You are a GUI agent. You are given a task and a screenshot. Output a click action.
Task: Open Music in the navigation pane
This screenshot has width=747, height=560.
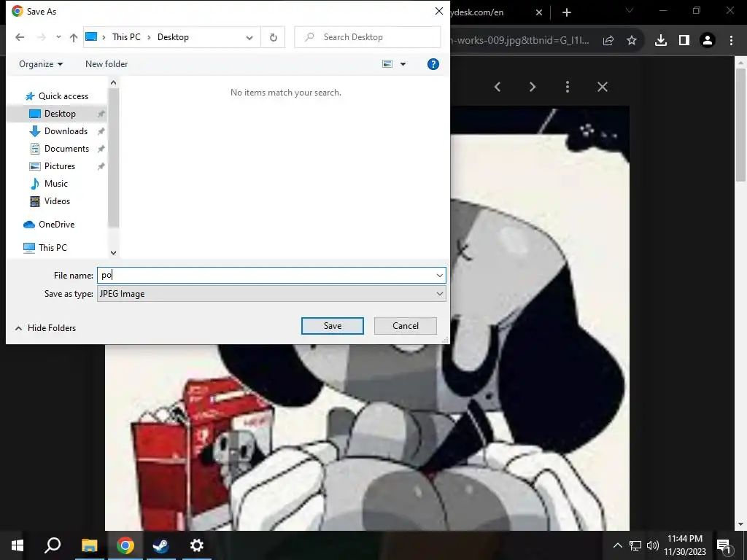[x=55, y=183]
